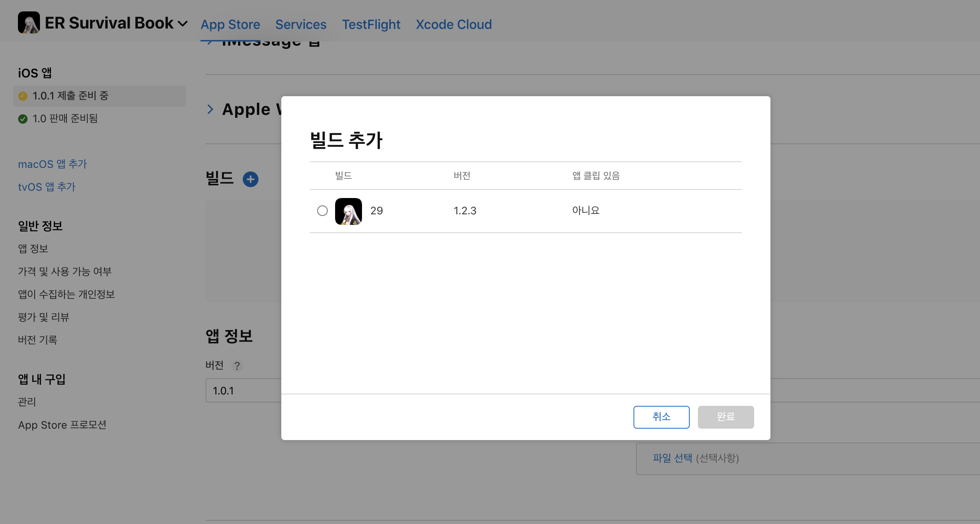Select the build 29 radio button

point(322,211)
